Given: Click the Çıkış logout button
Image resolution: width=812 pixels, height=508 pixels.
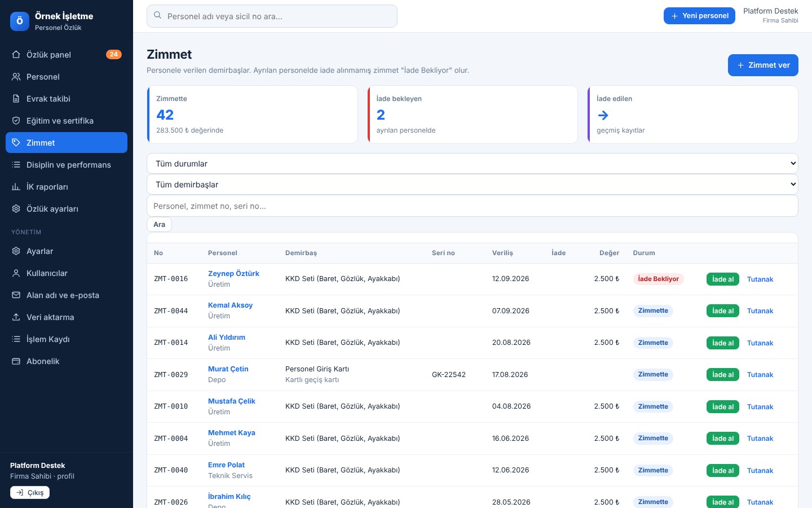Looking at the screenshot, I should coord(30,493).
